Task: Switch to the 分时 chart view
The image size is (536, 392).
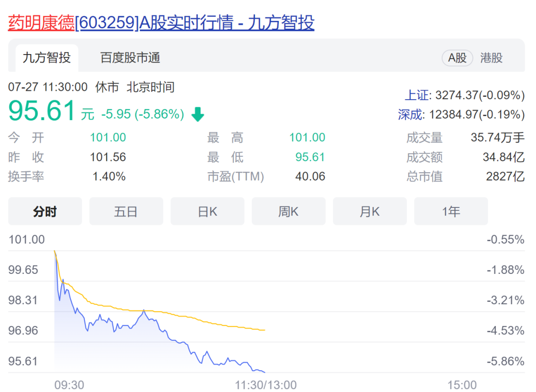Action: (x=45, y=211)
